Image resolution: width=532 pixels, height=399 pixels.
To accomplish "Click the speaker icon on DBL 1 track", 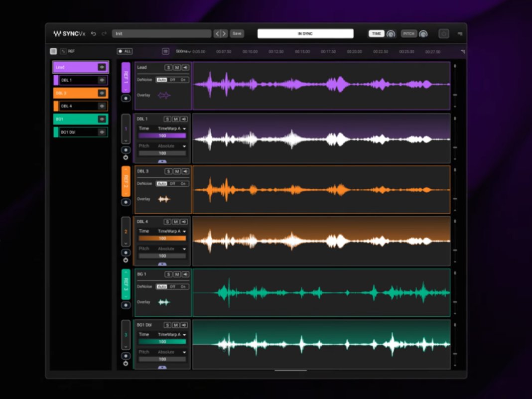I will [184, 119].
